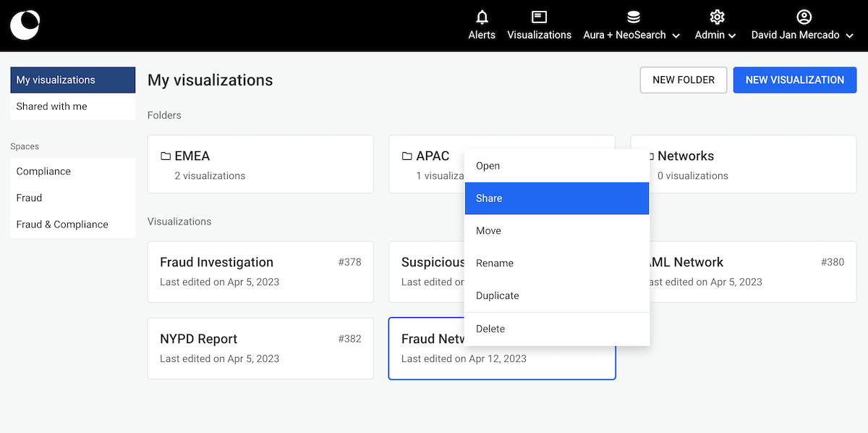Choose Rename in the context menu
Viewport: 868px width, 433px height.
point(556,263)
